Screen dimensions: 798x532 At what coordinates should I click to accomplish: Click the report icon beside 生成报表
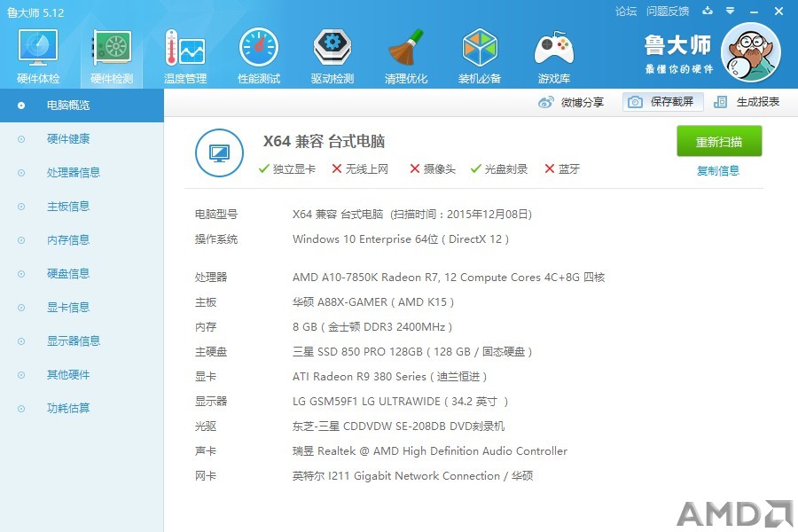720,102
